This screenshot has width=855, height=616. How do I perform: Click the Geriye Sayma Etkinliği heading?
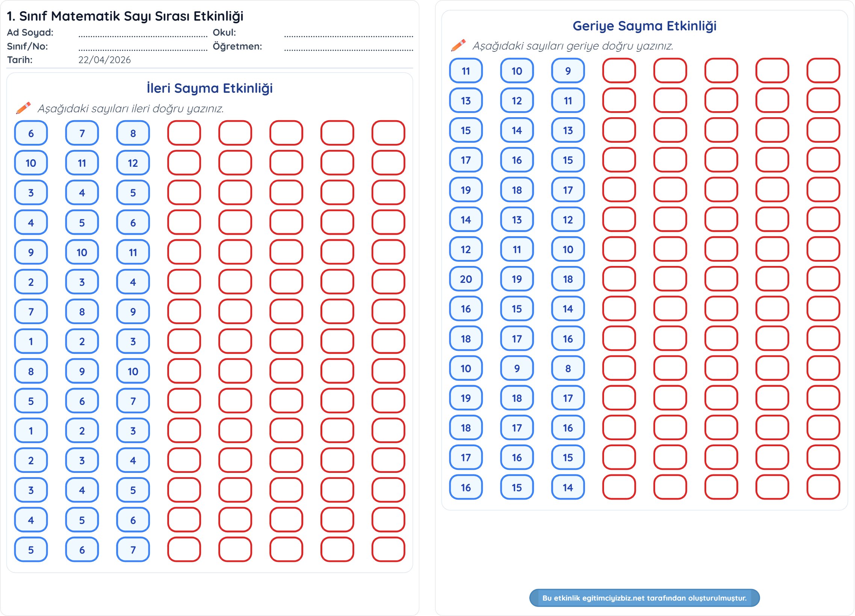(x=644, y=26)
